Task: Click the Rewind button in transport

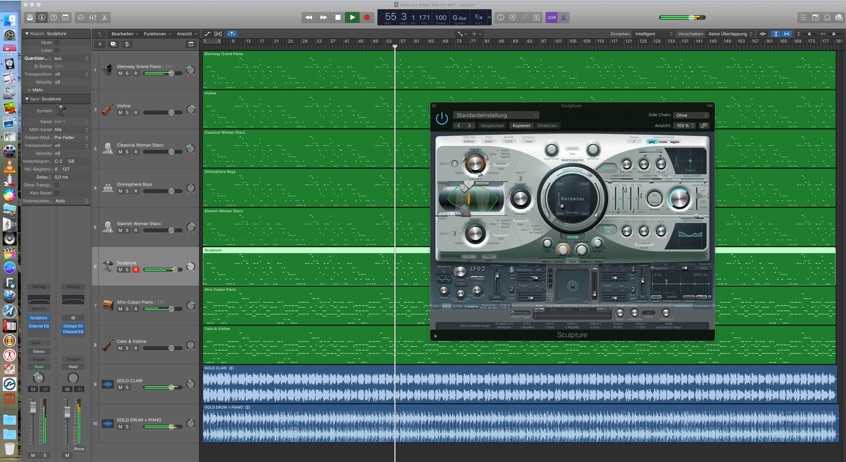Action: [x=309, y=17]
